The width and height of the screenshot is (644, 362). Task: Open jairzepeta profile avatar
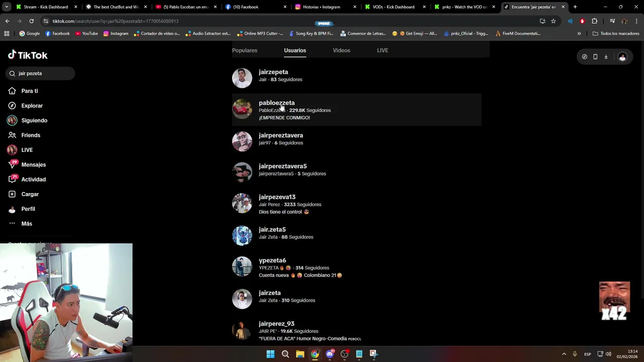(242, 78)
